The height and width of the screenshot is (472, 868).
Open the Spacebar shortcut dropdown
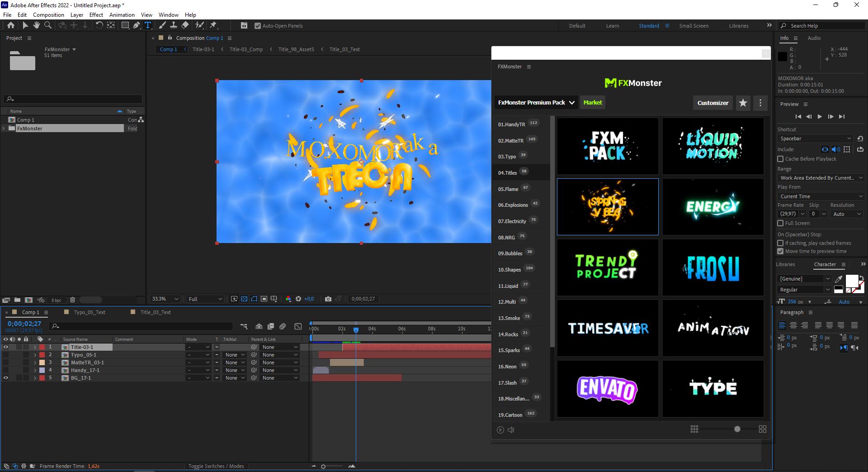coord(815,138)
